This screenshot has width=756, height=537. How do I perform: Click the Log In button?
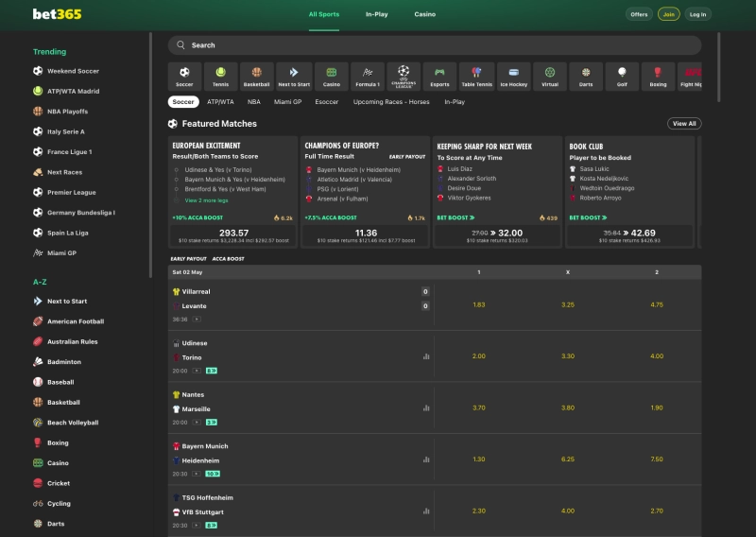[x=697, y=14]
